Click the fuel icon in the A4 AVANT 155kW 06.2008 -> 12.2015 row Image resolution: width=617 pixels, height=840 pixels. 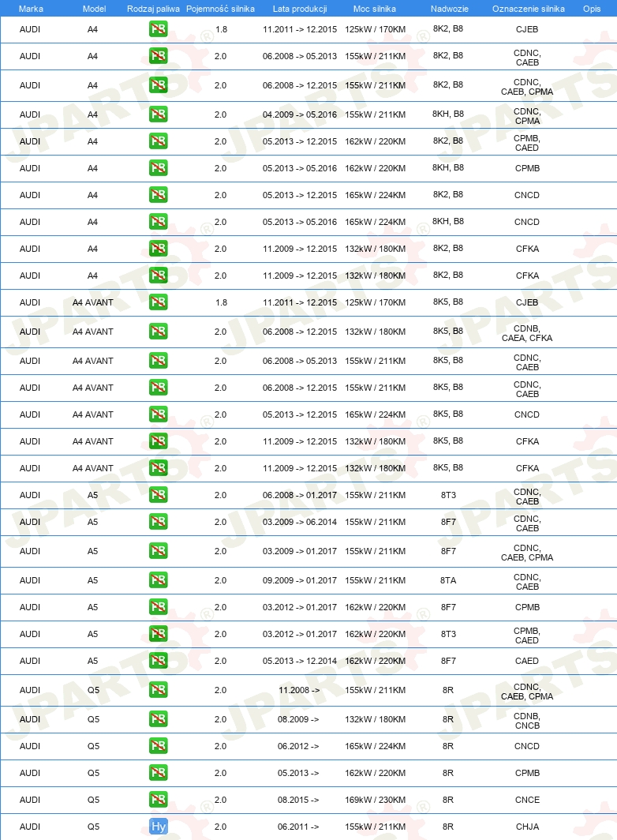coord(158,388)
